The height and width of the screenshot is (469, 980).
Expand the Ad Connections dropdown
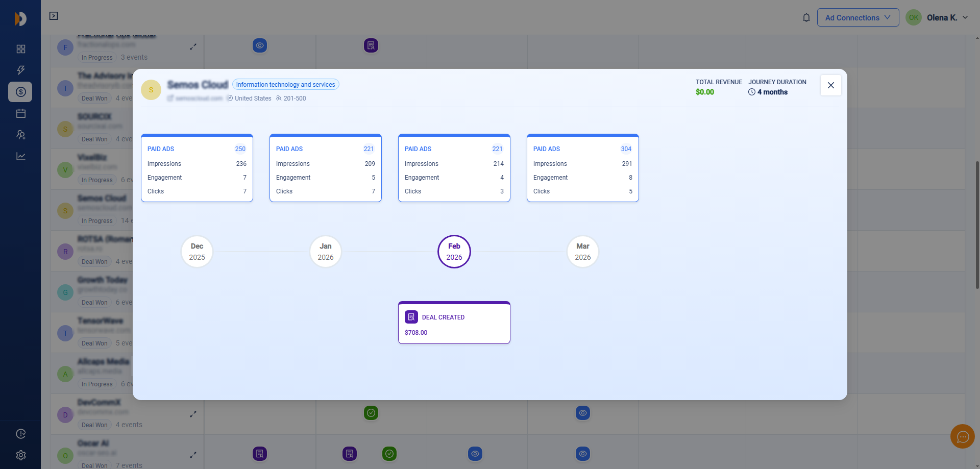pyautogui.click(x=857, y=18)
